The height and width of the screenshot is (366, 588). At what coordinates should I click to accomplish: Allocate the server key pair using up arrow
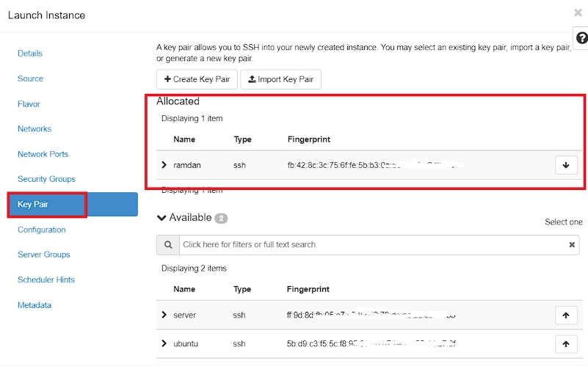[x=566, y=315]
